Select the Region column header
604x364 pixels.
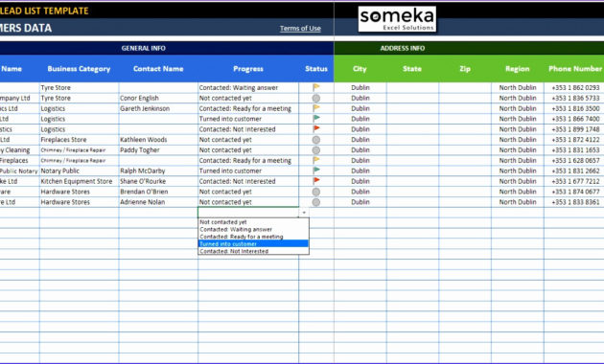point(518,69)
